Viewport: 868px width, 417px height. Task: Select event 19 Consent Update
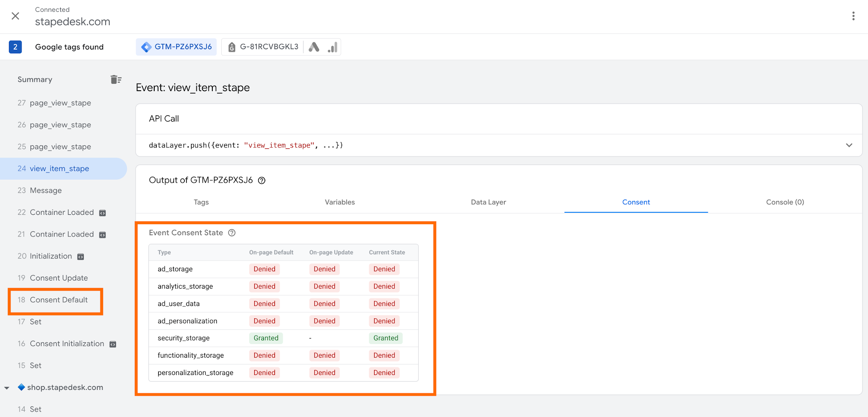(x=53, y=278)
